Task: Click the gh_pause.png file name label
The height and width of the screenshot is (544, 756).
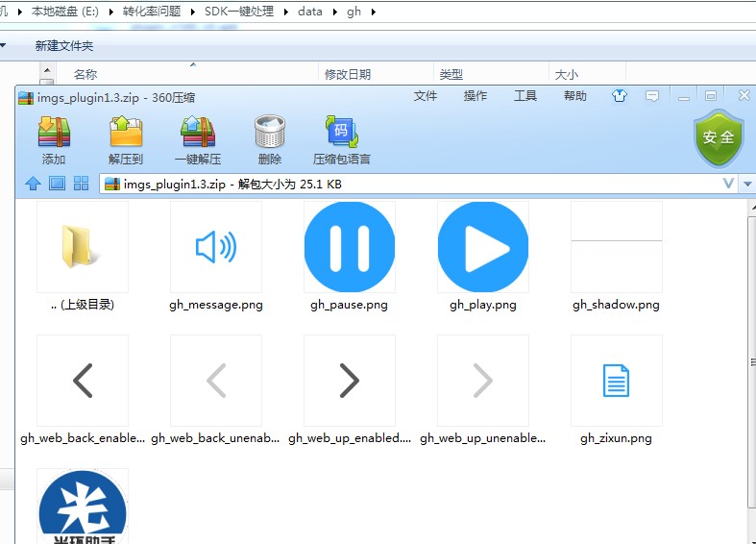Action: [349, 305]
